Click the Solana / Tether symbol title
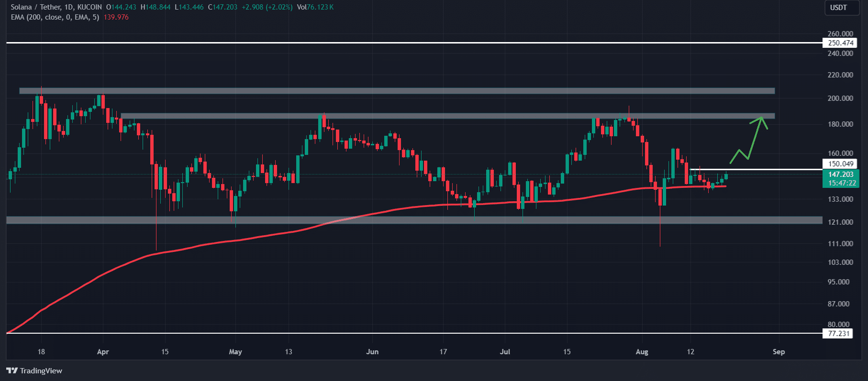Viewport: 868px width, 381px height. pyautogui.click(x=56, y=7)
